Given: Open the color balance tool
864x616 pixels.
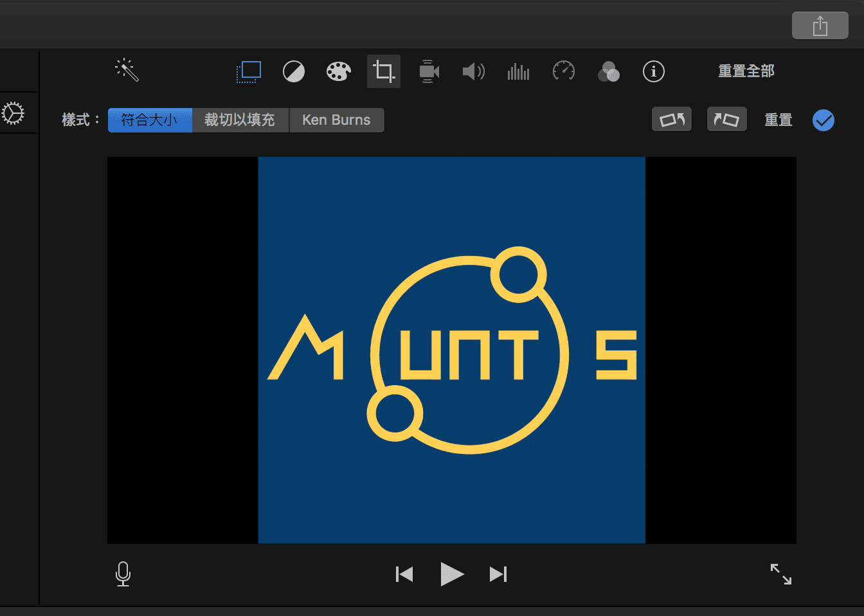Looking at the screenshot, I should [x=294, y=71].
